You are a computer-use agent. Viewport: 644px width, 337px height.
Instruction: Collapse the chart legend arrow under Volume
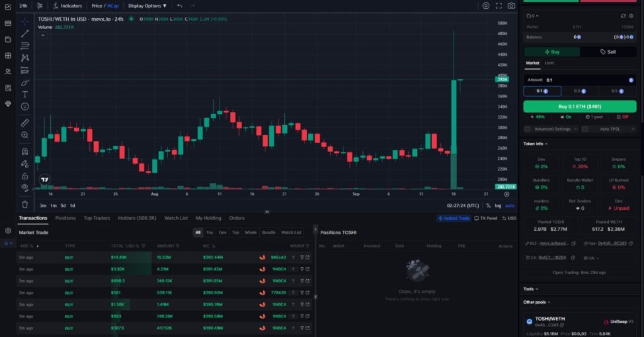(43, 35)
